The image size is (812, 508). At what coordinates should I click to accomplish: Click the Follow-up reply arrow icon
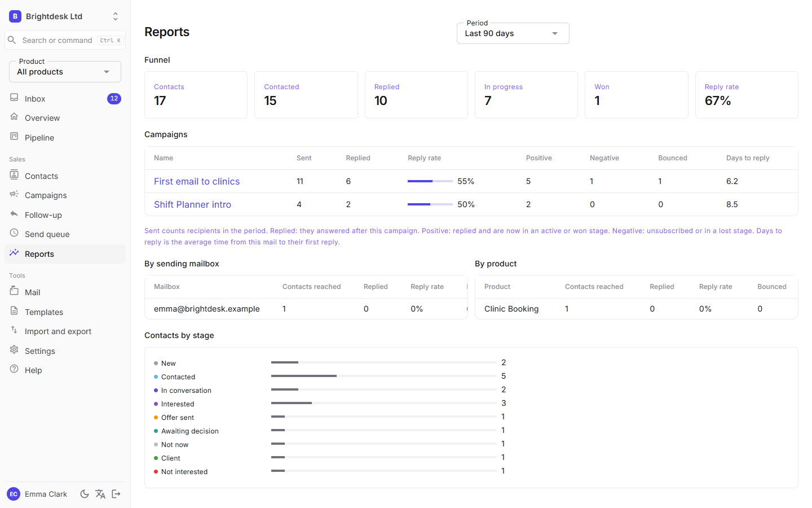click(x=14, y=214)
